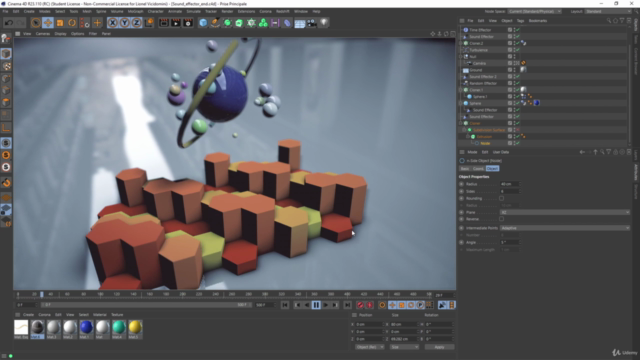Click the Radius 40 cm field

509,184
